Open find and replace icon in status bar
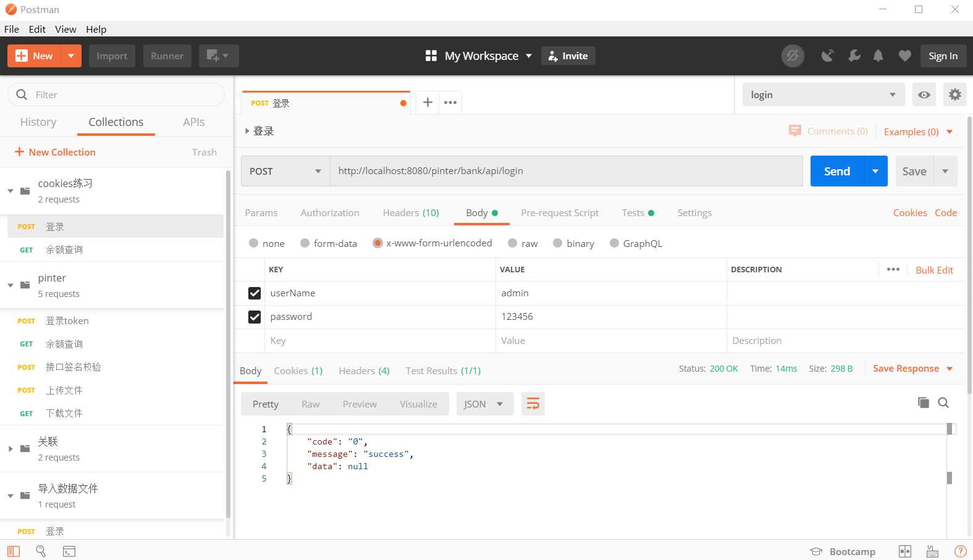Screen dimensions: 973x560 coord(41,551)
